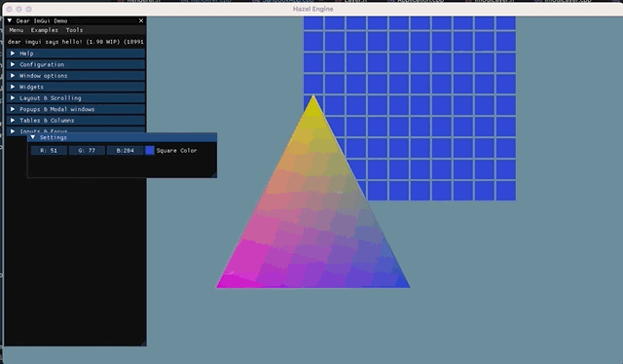623x364 pixels.
Task: Expand the Widgets section
Action: (x=76, y=87)
